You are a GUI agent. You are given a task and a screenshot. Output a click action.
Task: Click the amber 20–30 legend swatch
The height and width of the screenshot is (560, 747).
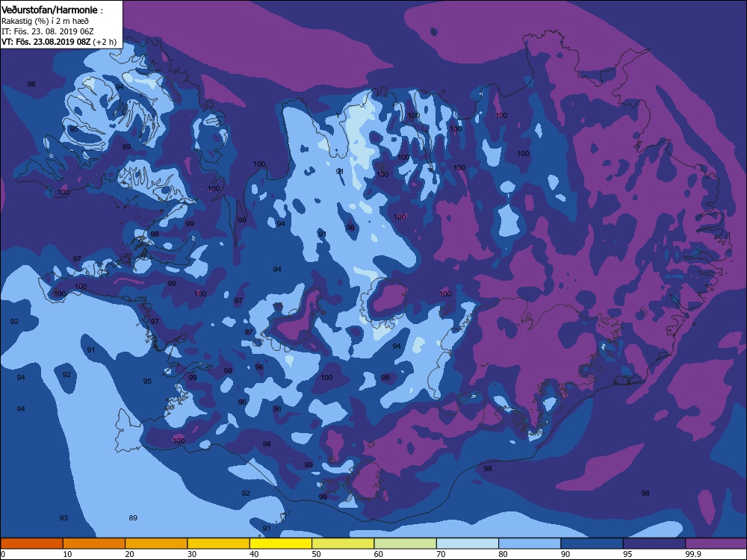point(156,544)
